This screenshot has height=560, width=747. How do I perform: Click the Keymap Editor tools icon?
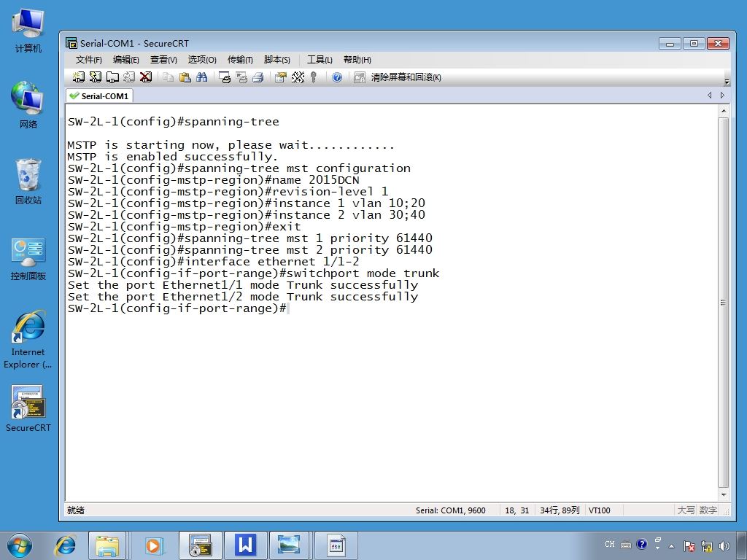point(298,77)
